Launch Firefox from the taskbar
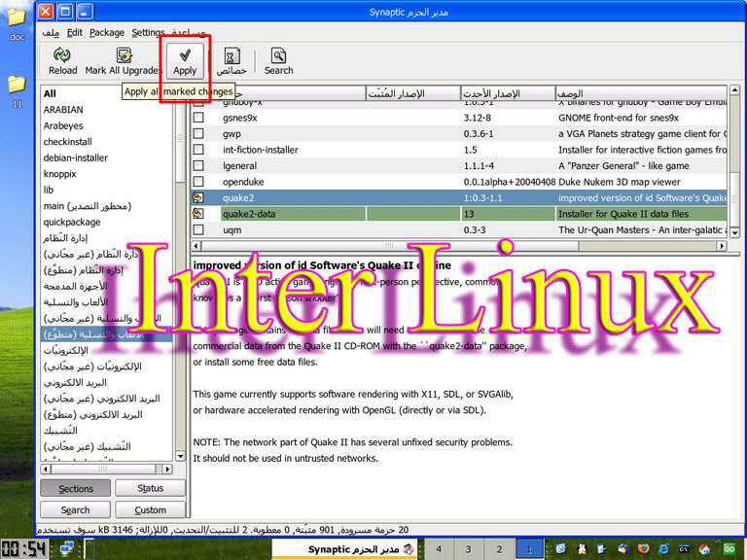 pyautogui.click(x=643, y=549)
